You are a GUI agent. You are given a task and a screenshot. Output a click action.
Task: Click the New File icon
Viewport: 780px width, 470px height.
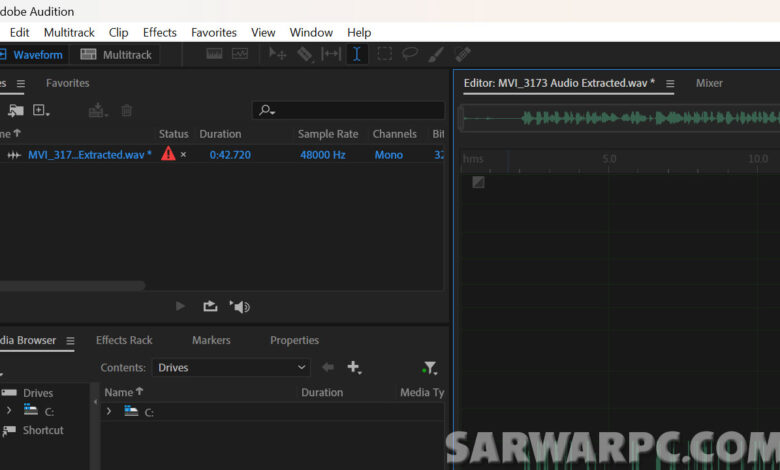point(41,110)
